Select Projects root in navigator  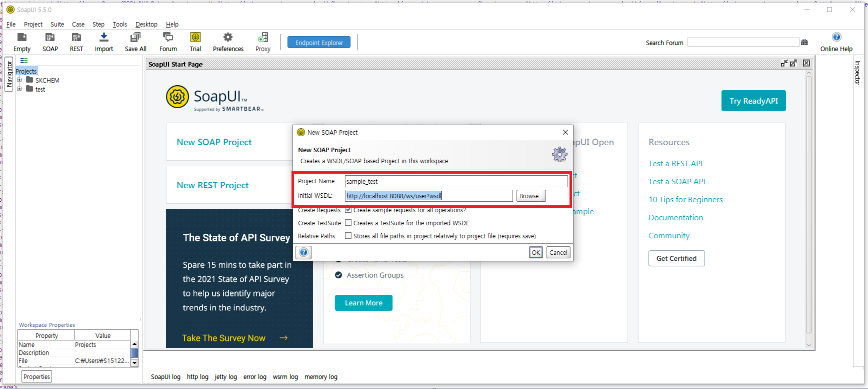point(26,71)
